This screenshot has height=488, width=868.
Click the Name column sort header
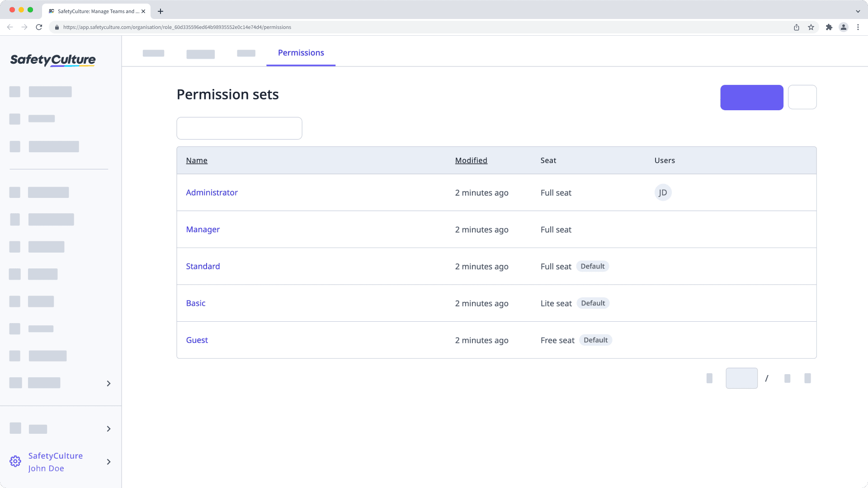point(197,160)
